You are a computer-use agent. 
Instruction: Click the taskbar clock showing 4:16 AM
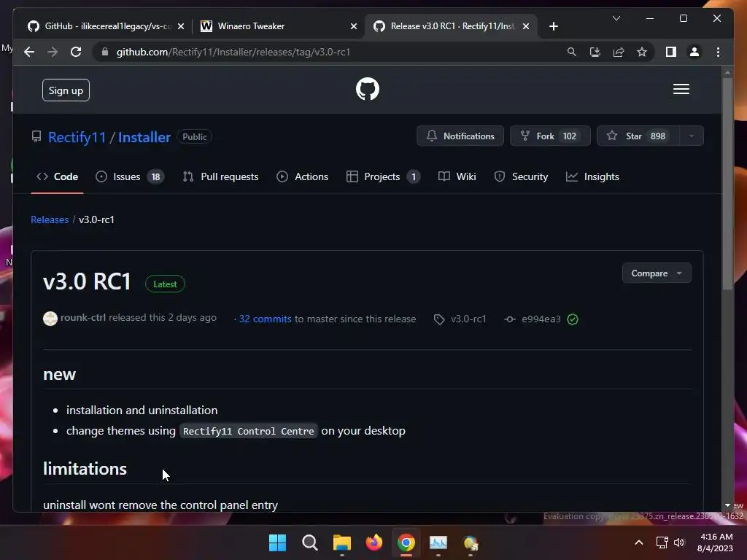pos(715,542)
